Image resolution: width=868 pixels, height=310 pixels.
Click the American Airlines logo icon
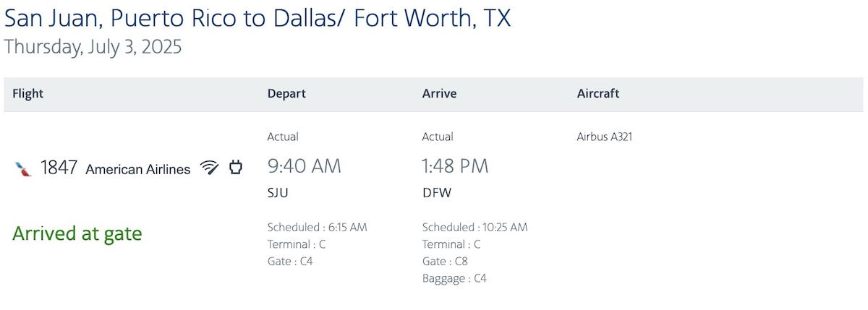point(23,169)
